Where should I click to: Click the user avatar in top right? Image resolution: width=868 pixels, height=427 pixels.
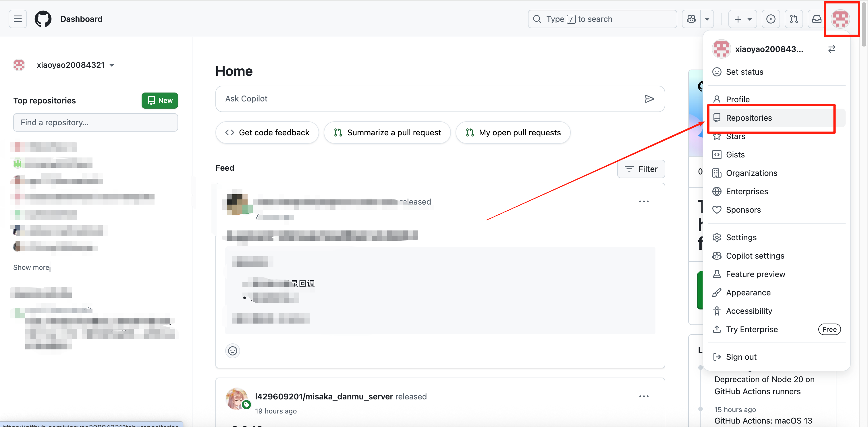840,19
